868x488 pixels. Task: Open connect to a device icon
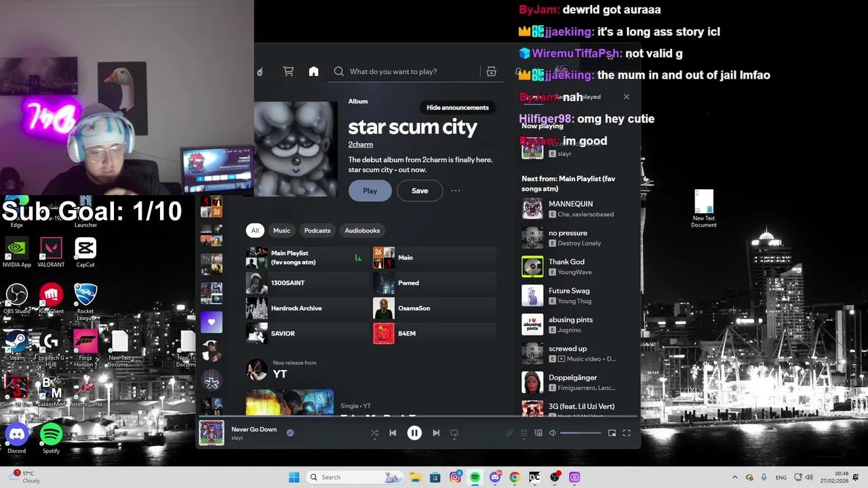pyautogui.click(x=538, y=433)
